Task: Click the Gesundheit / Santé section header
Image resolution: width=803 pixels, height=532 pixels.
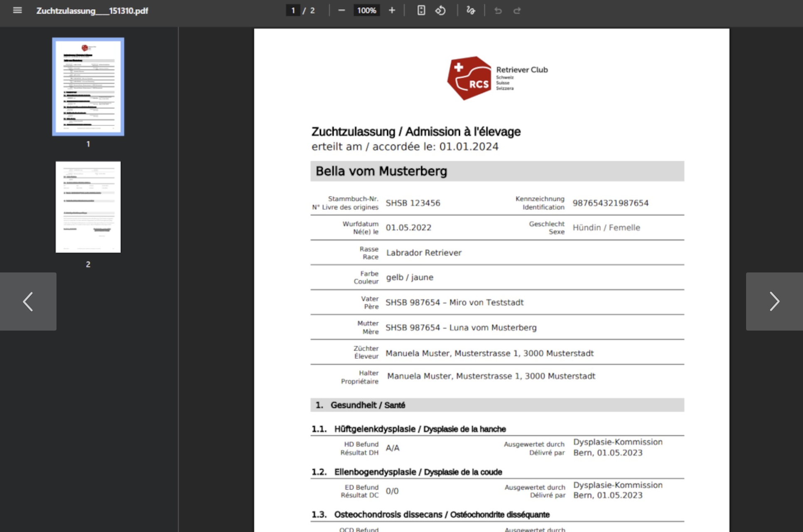Action: coord(368,405)
